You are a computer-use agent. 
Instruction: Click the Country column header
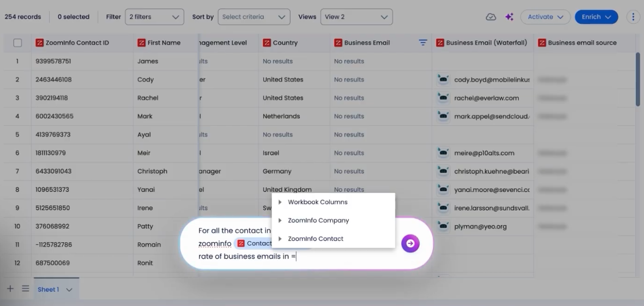[x=294, y=43]
